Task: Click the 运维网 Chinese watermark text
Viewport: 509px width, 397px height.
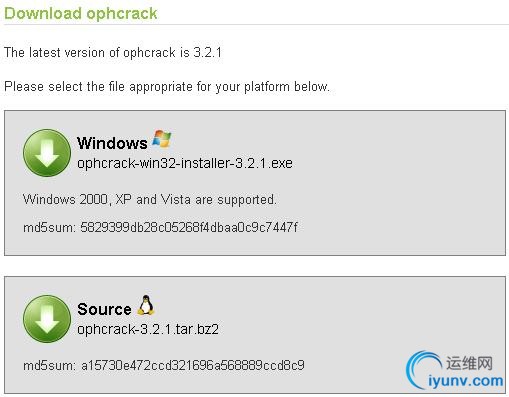Action: tap(469, 363)
